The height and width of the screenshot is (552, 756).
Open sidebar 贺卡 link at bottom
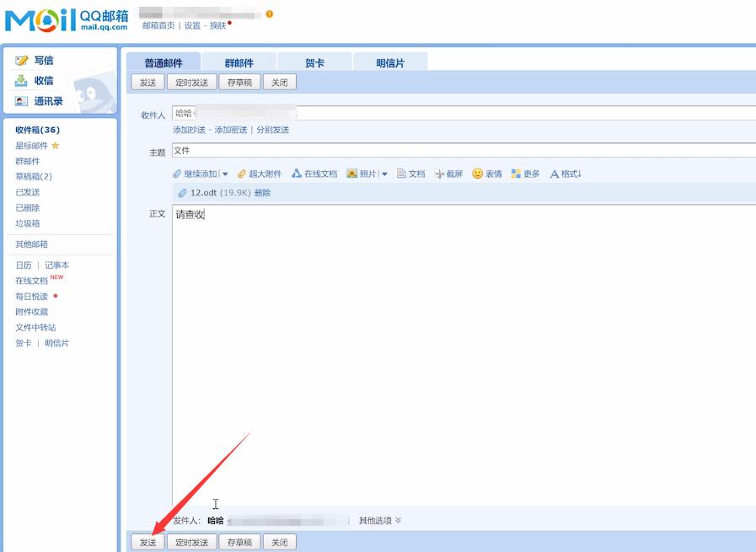[x=23, y=343]
